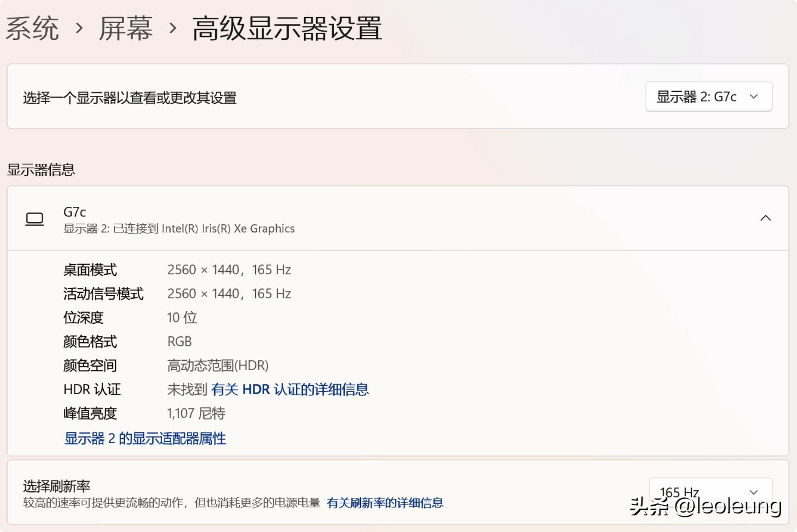This screenshot has height=532, width=797.
Task: Click the chevron icon on the 165 Hz selector
Action: pyautogui.click(x=754, y=492)
